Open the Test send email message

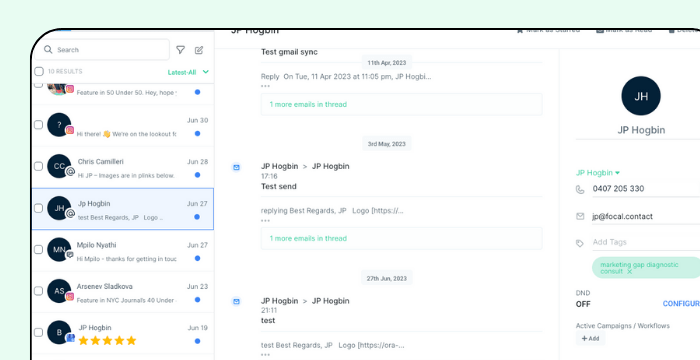click(279, 187)
